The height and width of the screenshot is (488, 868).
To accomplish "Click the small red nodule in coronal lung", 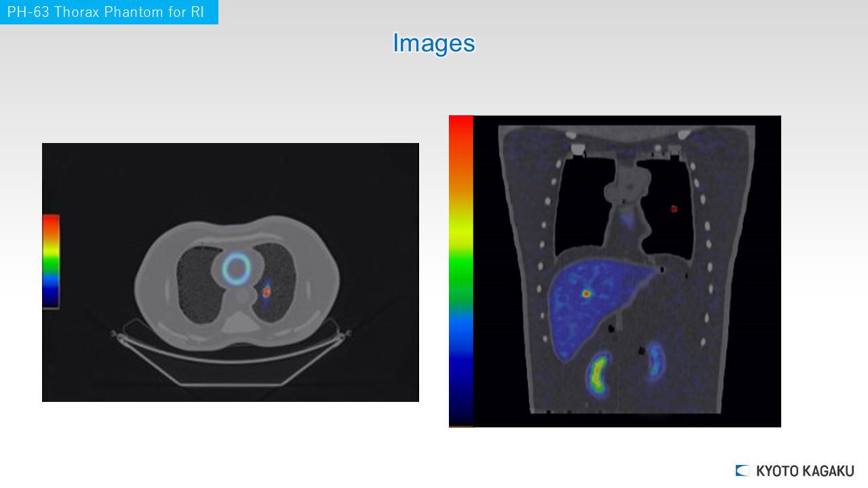I will point(674,209).
